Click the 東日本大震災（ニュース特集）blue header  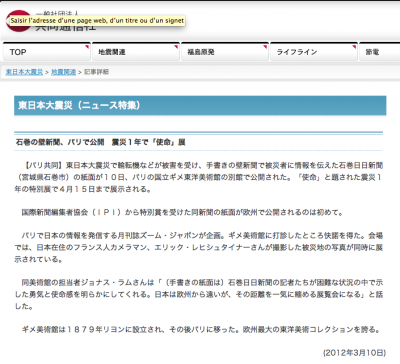200,106
